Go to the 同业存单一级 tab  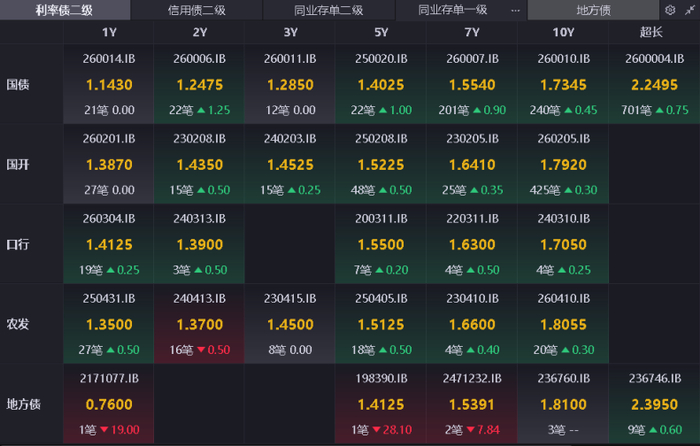pos(452,10)
